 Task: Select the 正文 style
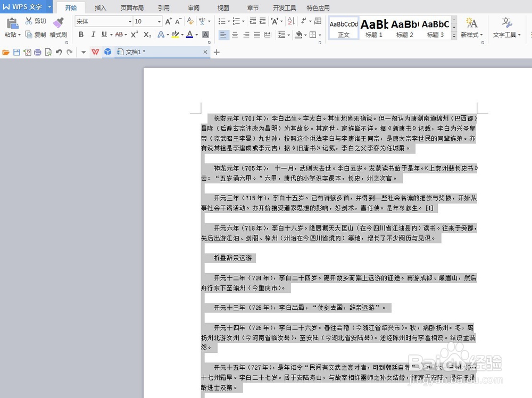[343, 29]
